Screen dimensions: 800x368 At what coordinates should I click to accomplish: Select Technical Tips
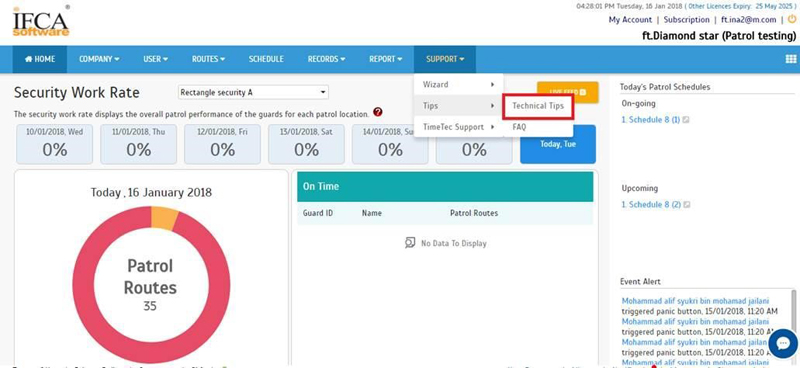coord(538,106)
